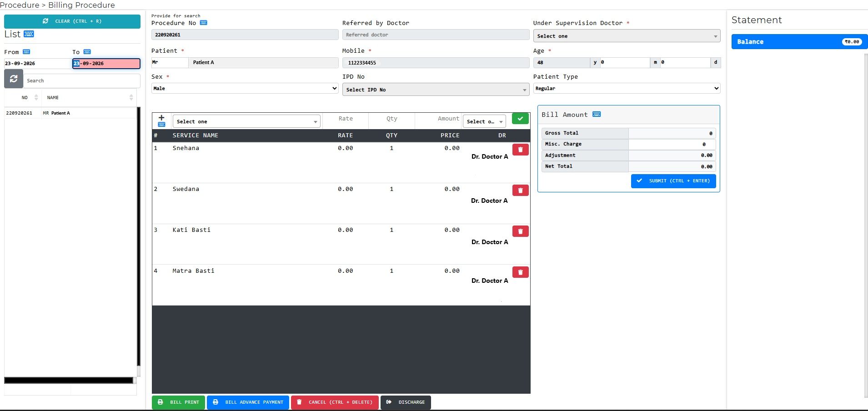Click the Mobile number field
Image resolution: width=868 pixels, height=411 pixels.
[436, 63]
